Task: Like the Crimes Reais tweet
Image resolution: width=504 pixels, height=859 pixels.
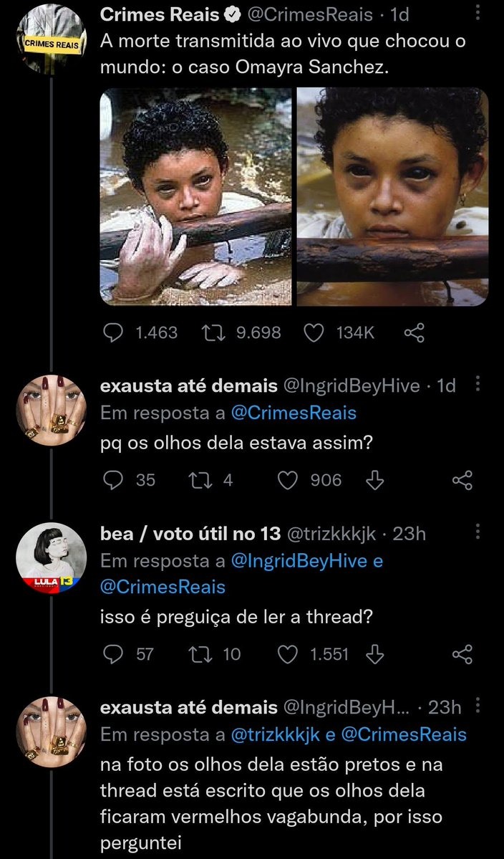Action: [x=314, y=332]
